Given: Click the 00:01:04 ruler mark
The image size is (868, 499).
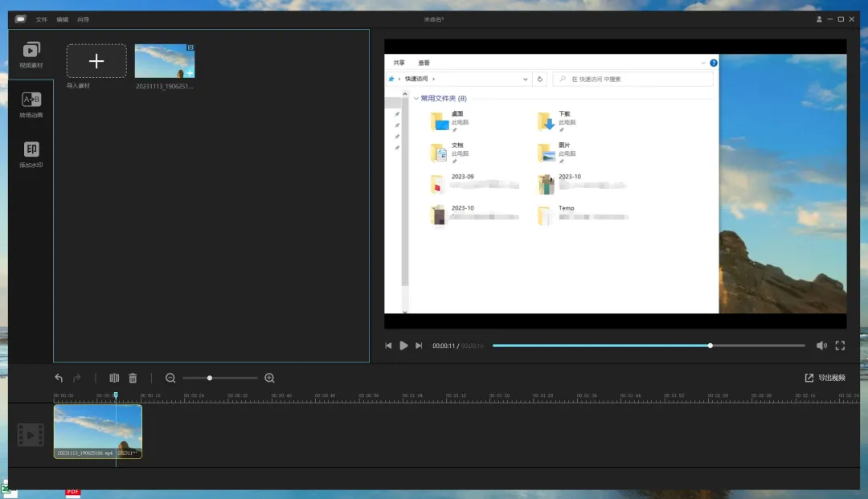Looking at the screenshot, I should click(x=412, y=395).
